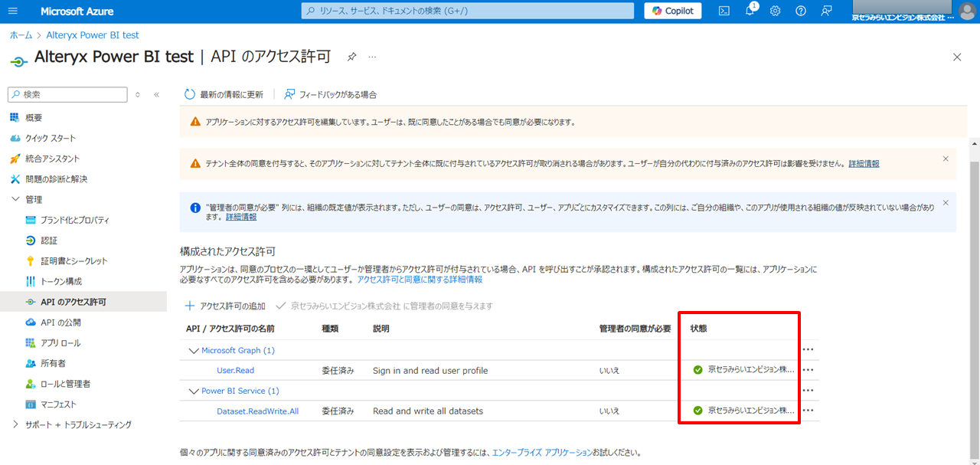Image resolution: width=980 pixels, height=465 pixels.
Task: Launch Cloud Shell from the top bar
Action: pos(724,11)
